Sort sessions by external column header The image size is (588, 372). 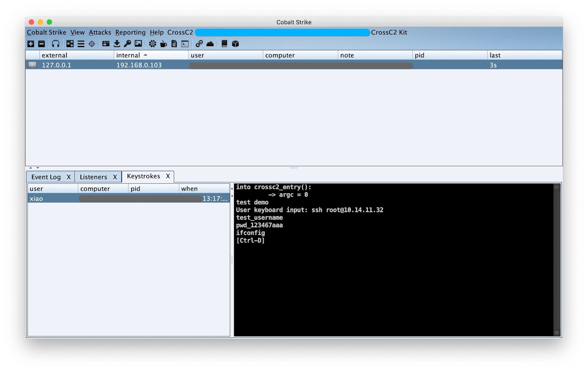coord(76,55)
